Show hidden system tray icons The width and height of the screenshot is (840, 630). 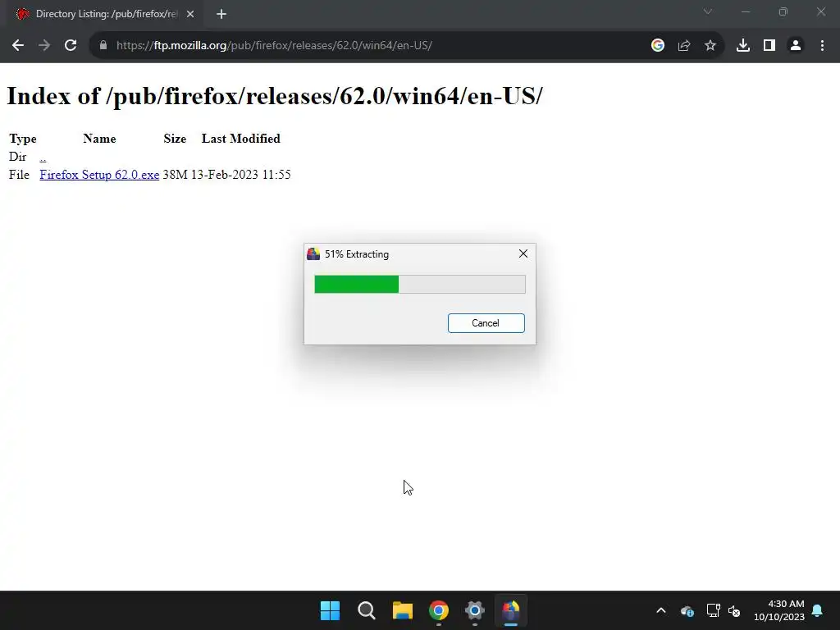(661, 610)
